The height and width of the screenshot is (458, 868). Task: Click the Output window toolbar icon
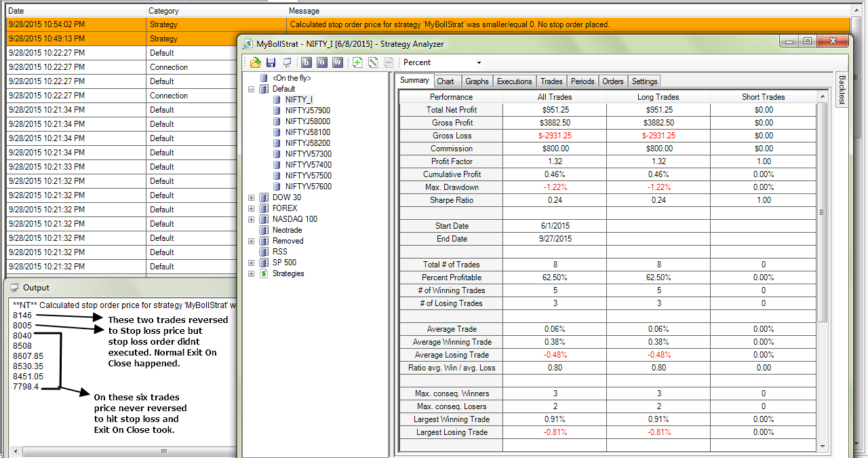(287, 62)
